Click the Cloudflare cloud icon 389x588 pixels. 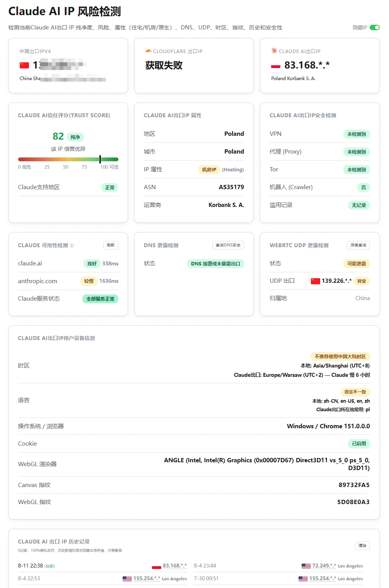coord(148,51)
